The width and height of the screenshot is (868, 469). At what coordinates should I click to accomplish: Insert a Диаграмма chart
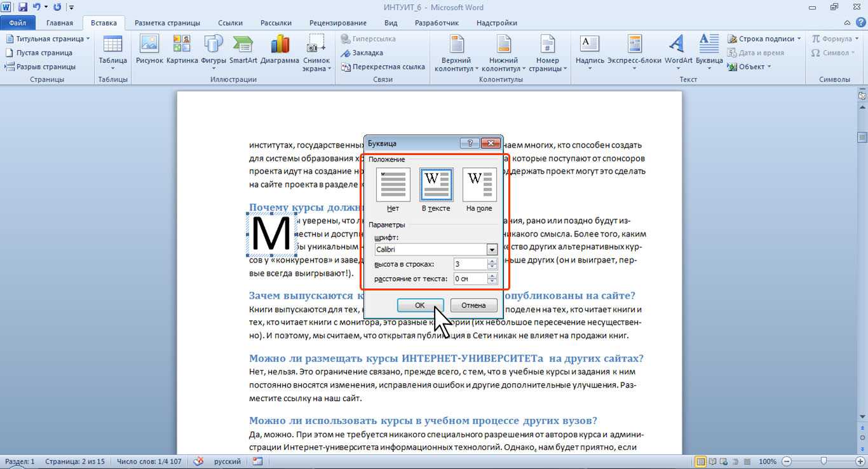(x=280, y=50)
